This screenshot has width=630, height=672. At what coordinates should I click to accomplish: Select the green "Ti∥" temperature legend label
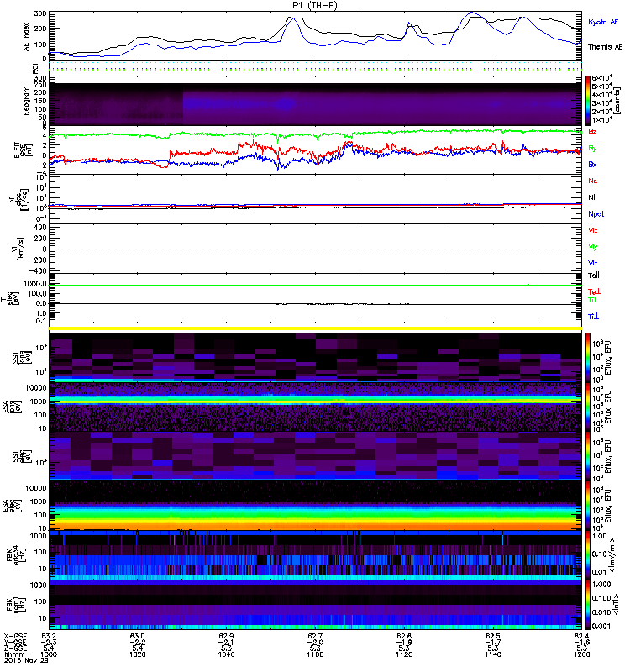[592, 300]
